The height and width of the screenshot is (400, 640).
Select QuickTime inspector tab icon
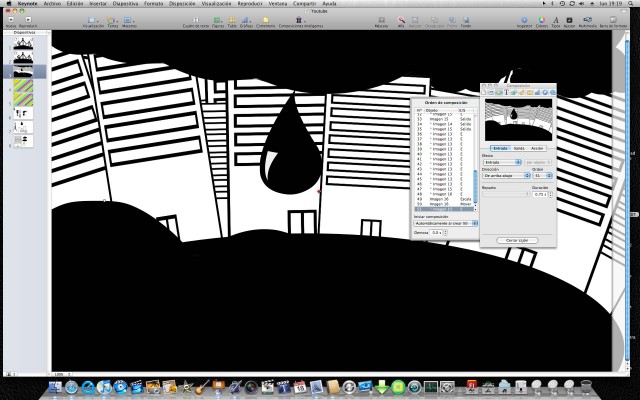[x=553, y=92]
